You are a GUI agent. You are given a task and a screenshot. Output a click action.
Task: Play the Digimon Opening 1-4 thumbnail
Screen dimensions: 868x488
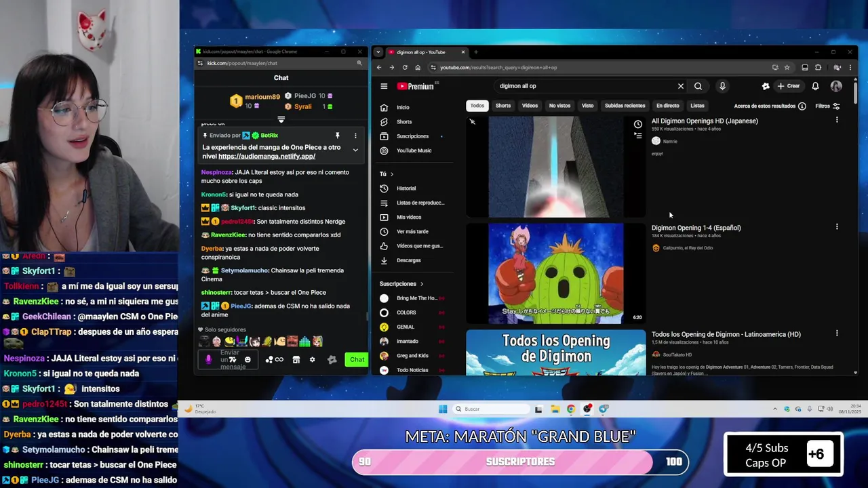pyautogui.click(x=556, y=273)
